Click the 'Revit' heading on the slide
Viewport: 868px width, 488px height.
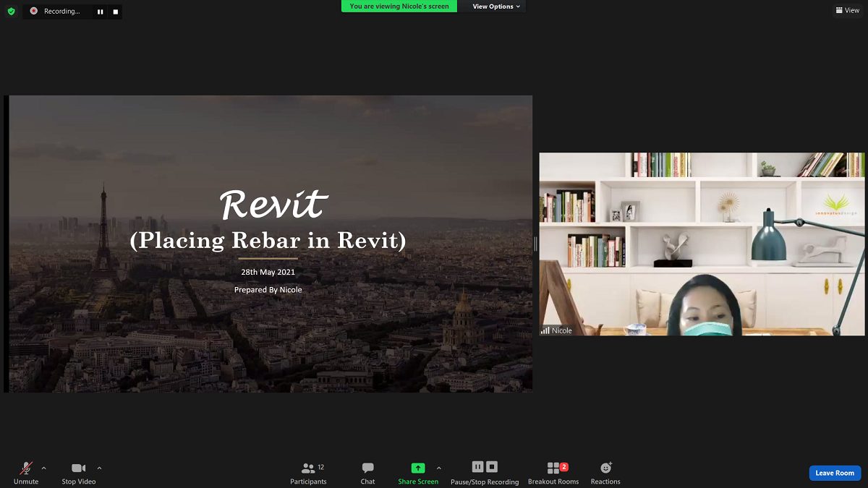tap(273, 205)
